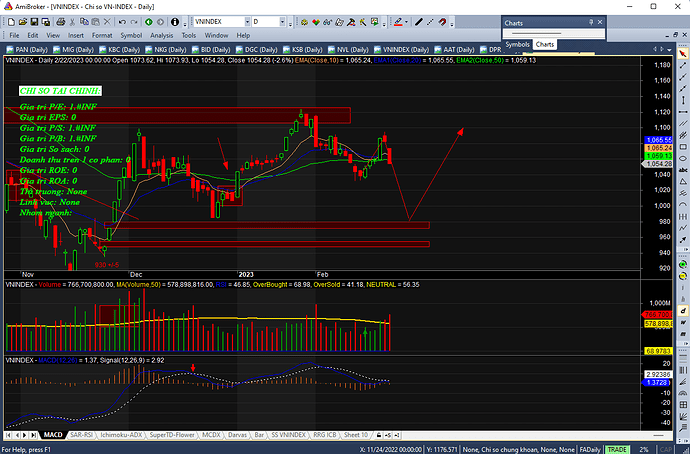Open the Edit menu
Screen dimensions: 690x454
click(x=33, y=35)
